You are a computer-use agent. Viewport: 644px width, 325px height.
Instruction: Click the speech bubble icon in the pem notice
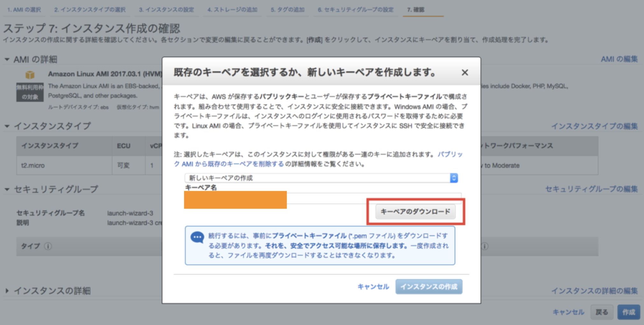coord(198,237)
